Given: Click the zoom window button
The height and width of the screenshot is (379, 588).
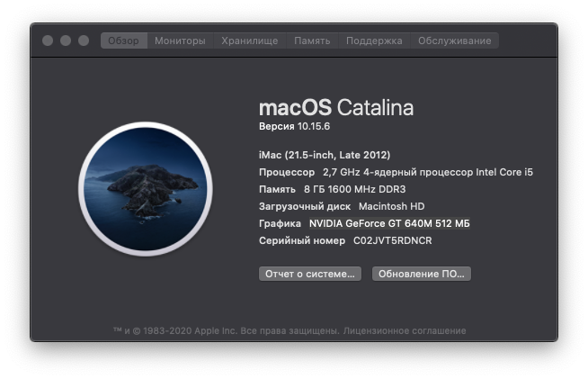Looking at the screenshot, I should (84, 41).
